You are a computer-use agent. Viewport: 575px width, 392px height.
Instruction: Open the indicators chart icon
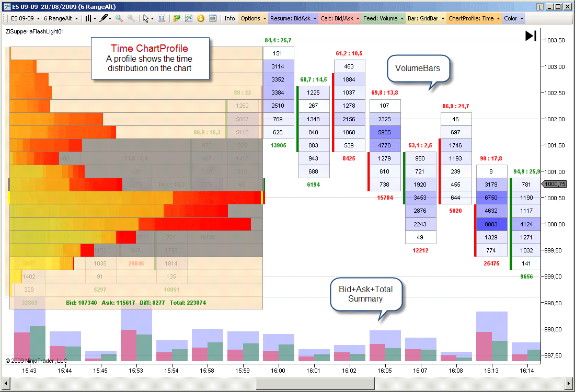(x=189, y=18)
